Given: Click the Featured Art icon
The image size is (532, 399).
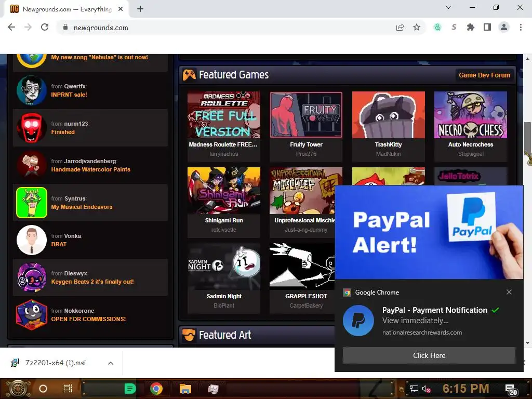Looking at the screenshot, I should [189, 335].
